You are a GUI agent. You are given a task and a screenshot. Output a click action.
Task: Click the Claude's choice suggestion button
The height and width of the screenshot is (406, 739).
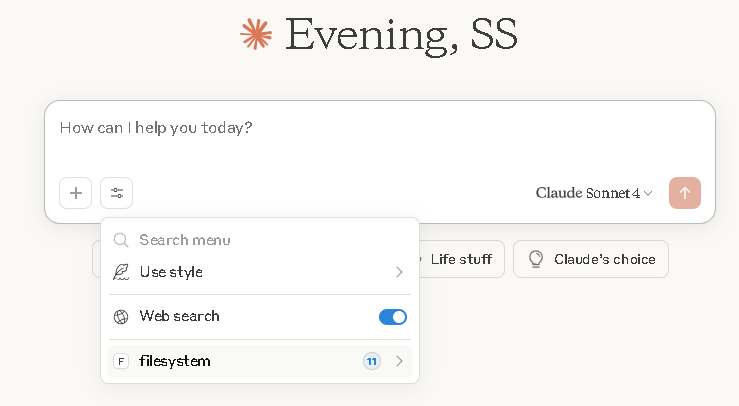(x=590, y=259)
